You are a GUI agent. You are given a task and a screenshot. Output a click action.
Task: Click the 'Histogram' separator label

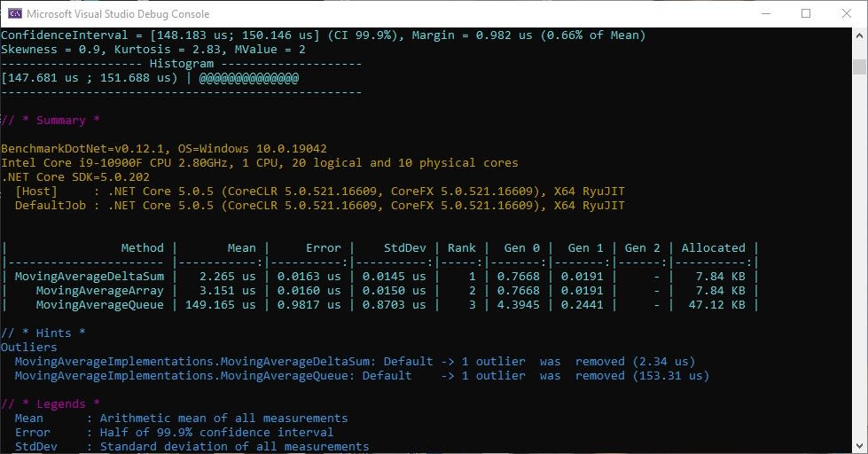click(x=182, y=64)
